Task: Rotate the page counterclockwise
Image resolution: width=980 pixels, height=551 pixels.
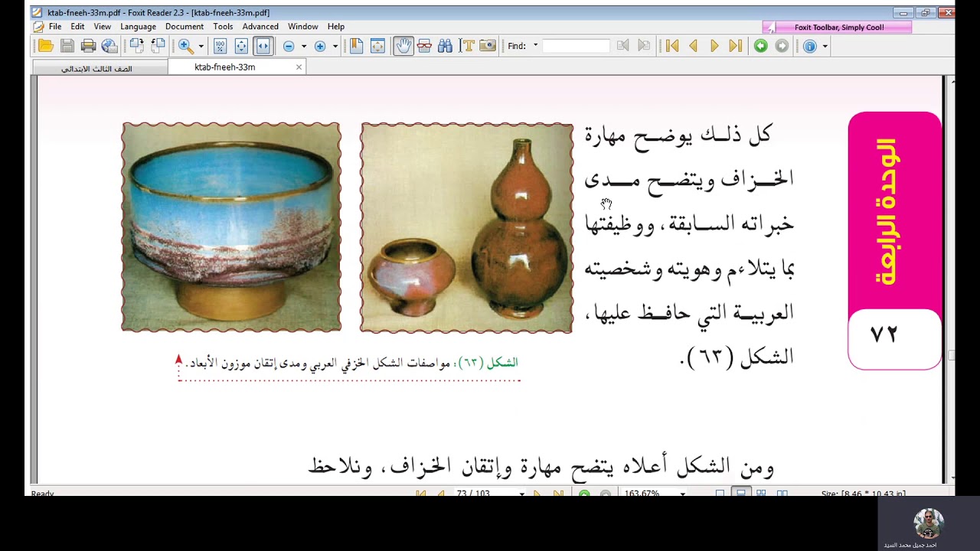Action: (158, 46)
